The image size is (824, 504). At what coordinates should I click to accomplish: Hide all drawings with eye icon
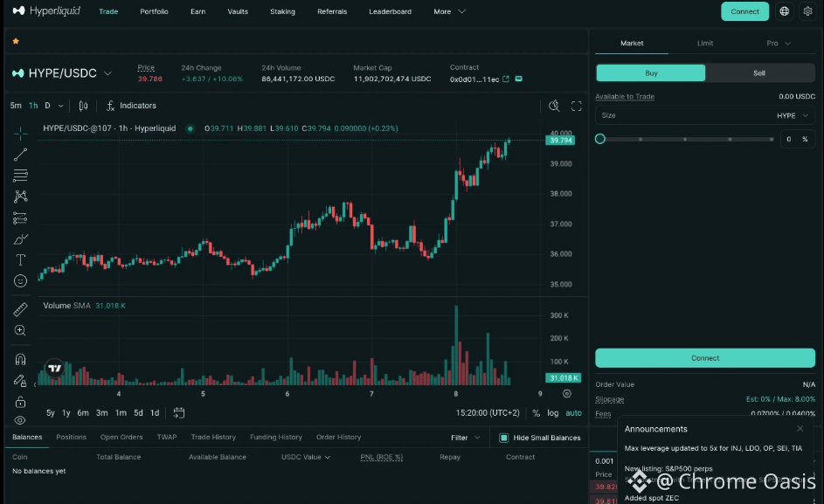click(20, 420)
